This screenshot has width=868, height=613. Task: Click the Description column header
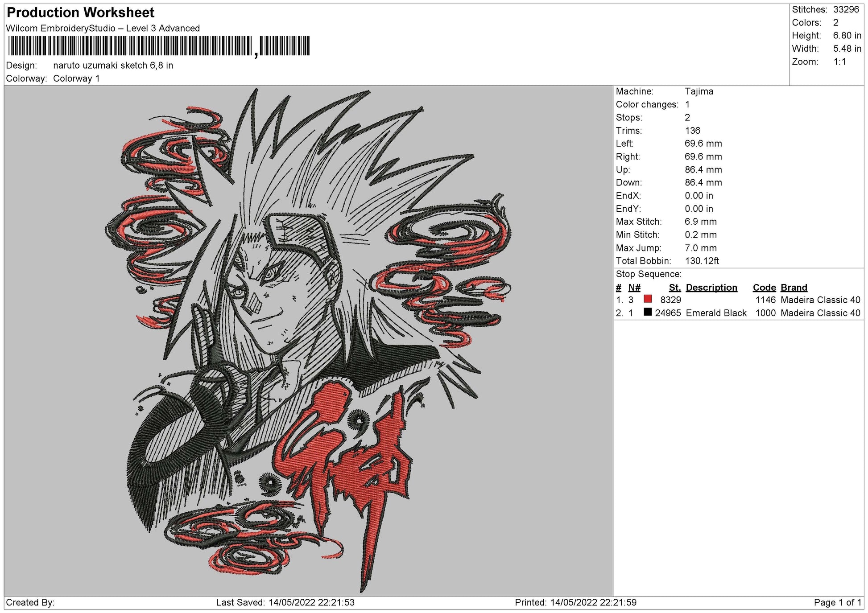tap(711, 288)
